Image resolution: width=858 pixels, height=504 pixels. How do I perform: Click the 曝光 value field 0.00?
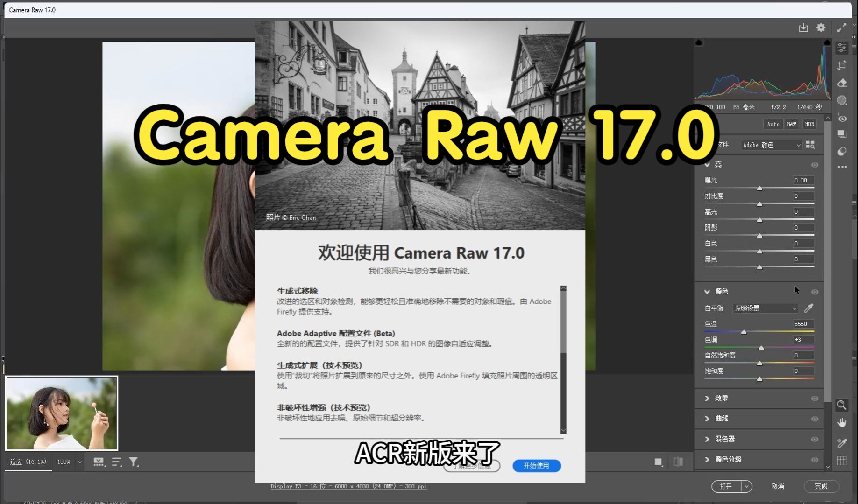[803, 180]
